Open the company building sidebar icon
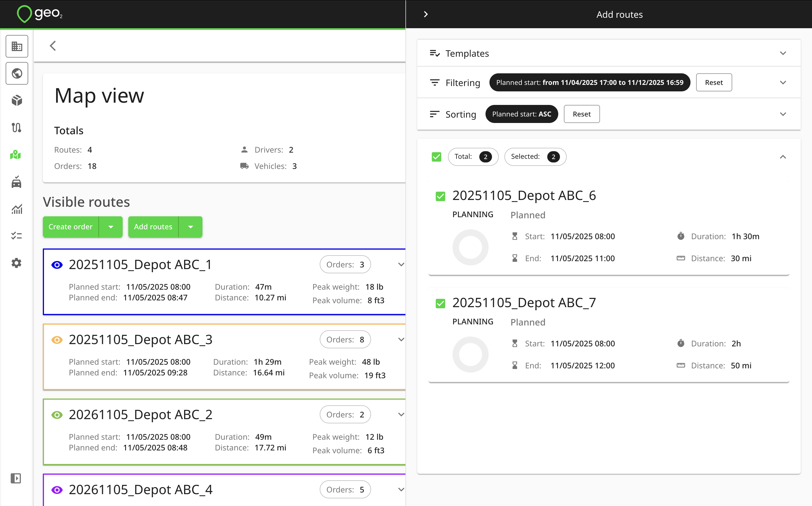812x506 pixels. (x=17, y=46)
